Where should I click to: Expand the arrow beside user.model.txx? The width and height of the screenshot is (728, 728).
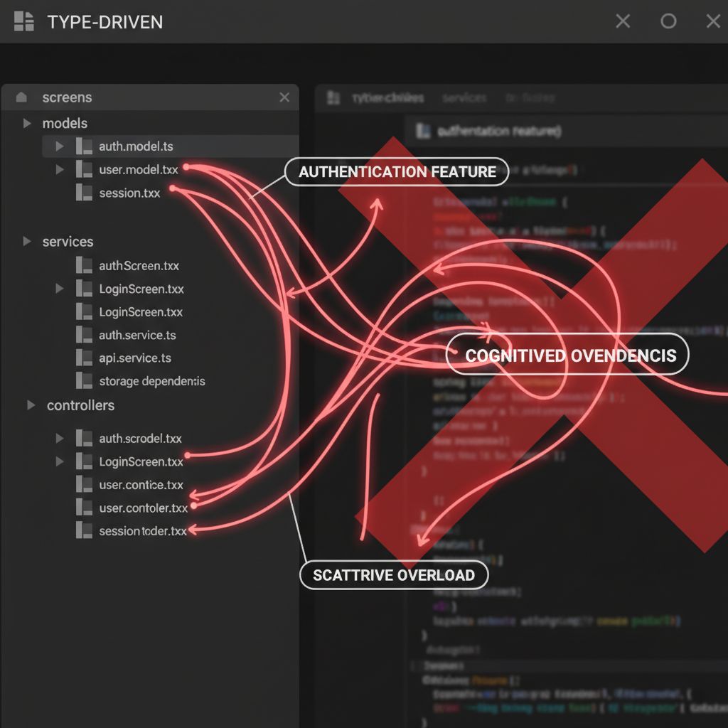point(60,169)
